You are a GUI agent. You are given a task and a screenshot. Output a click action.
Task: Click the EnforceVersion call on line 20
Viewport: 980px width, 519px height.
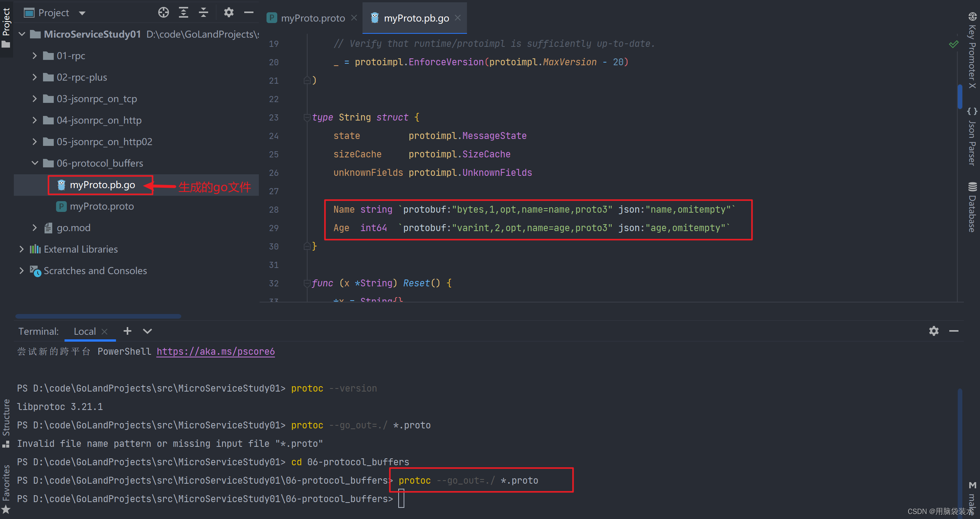(446, 62)
